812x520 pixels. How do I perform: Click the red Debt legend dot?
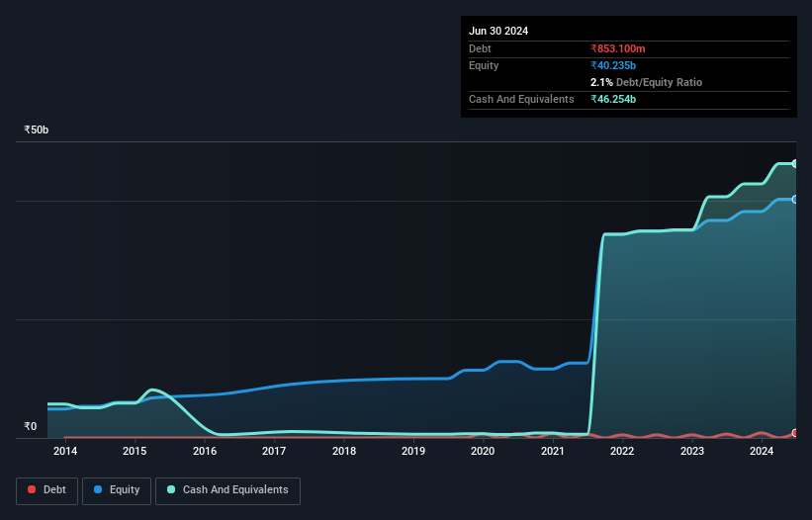click(x=32, y=489)
